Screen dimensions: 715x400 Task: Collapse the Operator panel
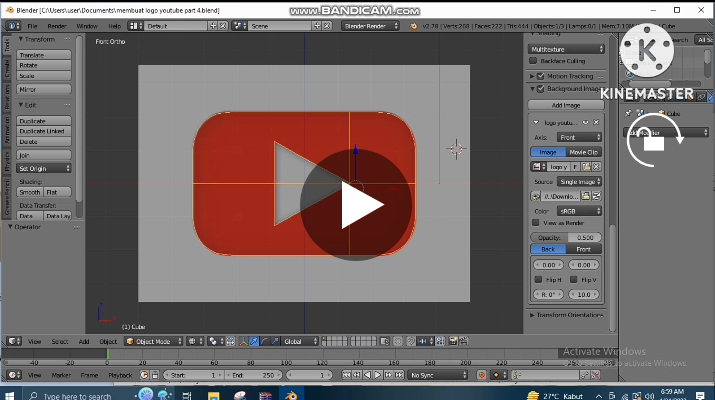point(10,227)
